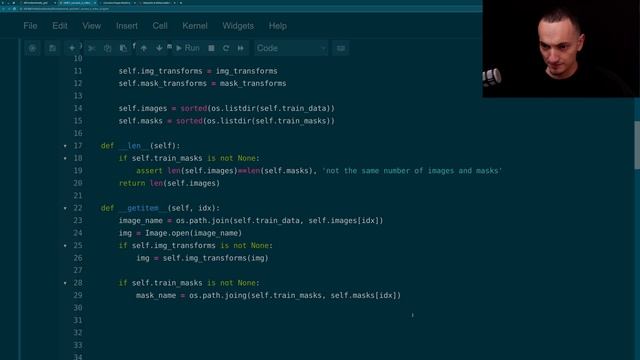The height and width of the screenshot is (360, 640).
Task: Open the command palette keyboard icon
Action: tap(340, 48)
